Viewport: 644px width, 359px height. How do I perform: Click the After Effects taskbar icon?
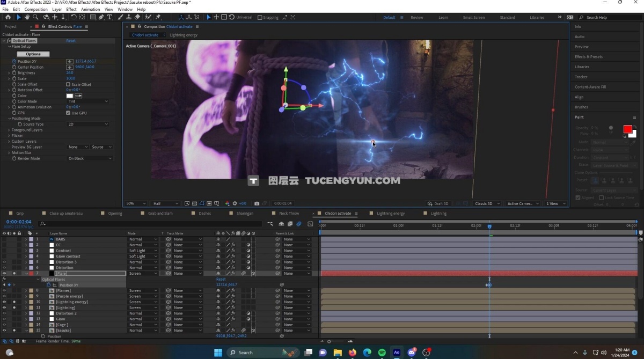(397, 353)
